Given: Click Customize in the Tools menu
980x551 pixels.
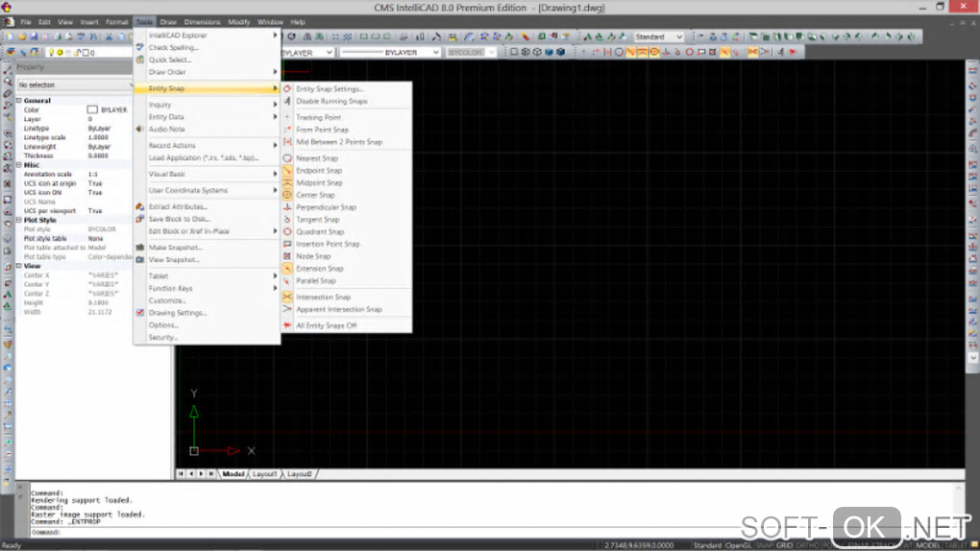Looking at the screenshot, I should (x=207, y=300).
